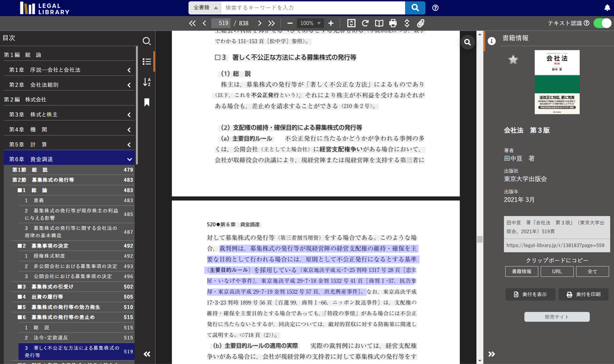Show bookmarks via the bookmark icon
Viewport: 614px width, 364px height.
(x=147, y=102)
